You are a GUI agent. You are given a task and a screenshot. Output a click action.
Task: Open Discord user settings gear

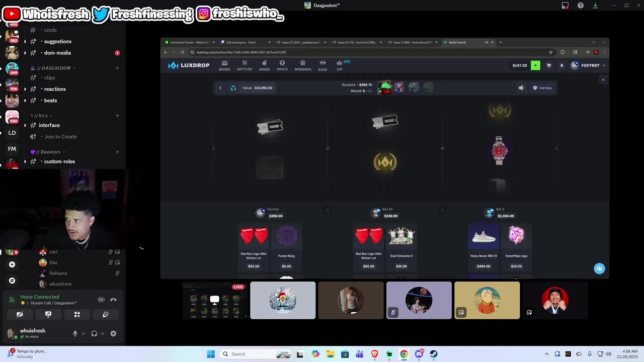coord(113,333)
